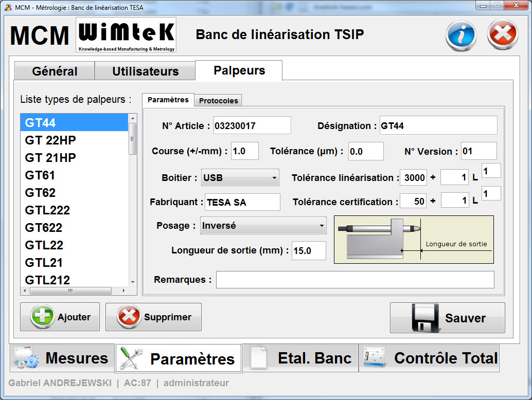
Task: Select GT62 in the list
Action: click(x=74, y=192)
